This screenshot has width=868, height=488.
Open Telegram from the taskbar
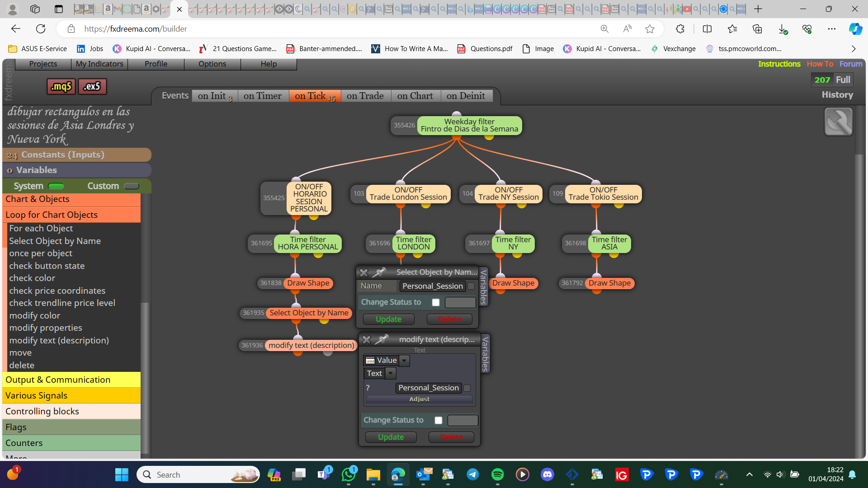point(473,474)
